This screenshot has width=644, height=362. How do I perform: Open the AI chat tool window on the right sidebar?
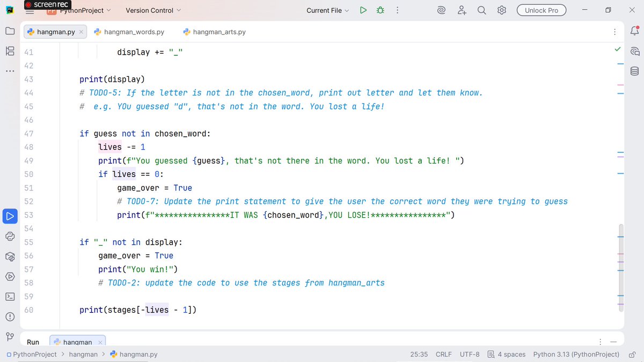click(634, 51)
